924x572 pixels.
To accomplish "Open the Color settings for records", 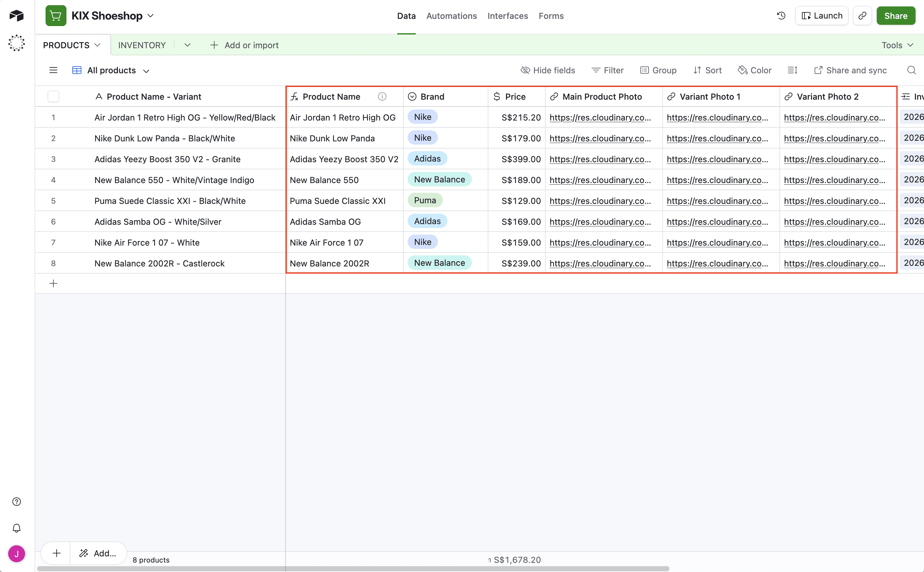I will tap(755, 70).
